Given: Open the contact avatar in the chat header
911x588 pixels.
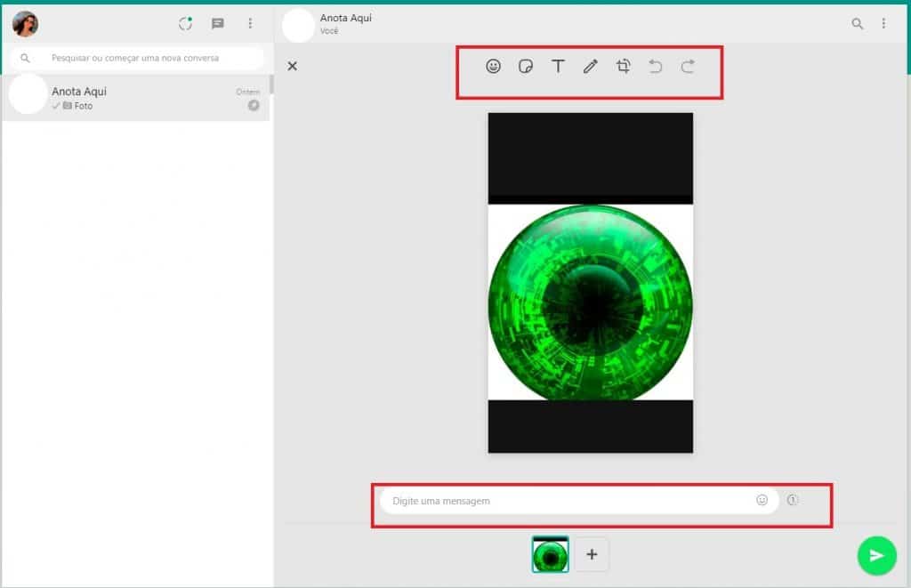Looking at the screenshot, I should [x=298, y=26].
